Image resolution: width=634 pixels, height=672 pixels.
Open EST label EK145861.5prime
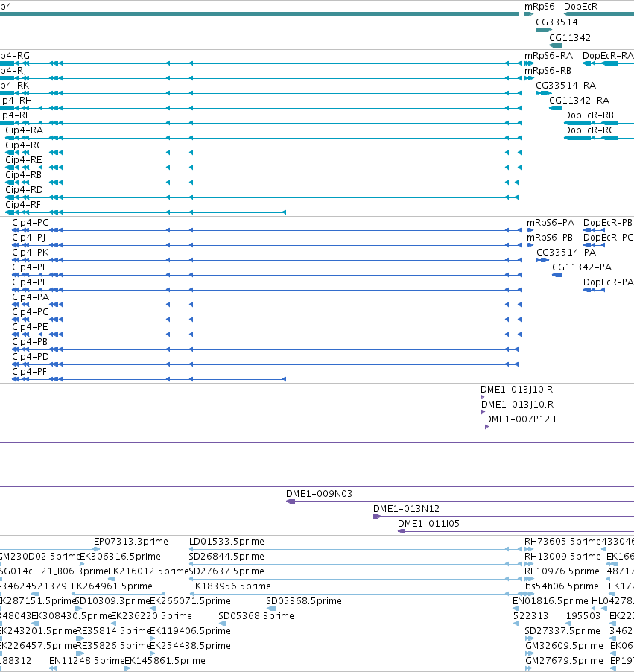[165, 661]
